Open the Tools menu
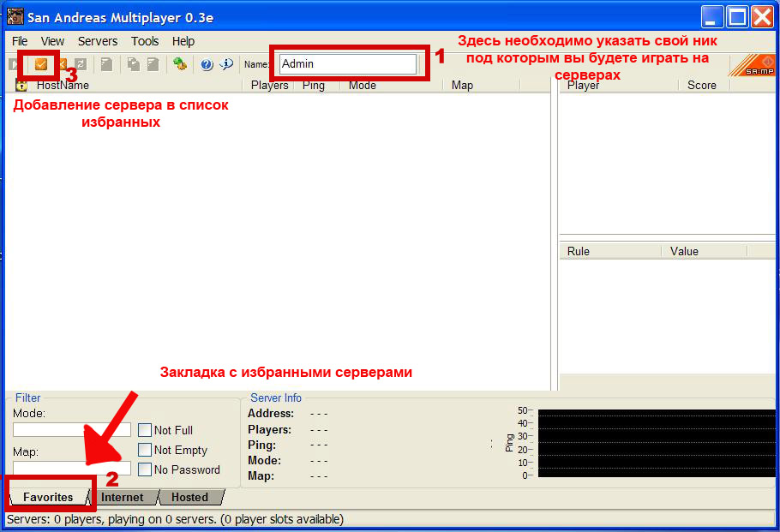 point(145,41)
